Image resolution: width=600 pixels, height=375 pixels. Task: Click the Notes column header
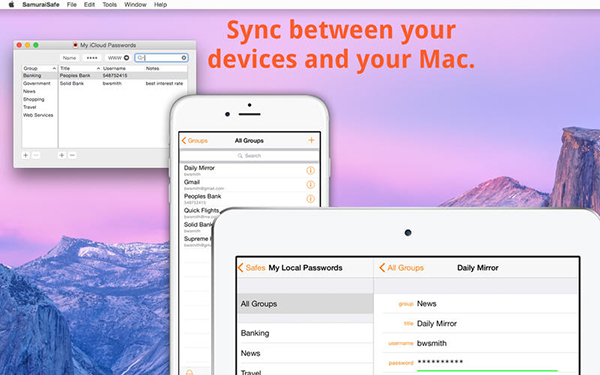[x=166, y=68]
